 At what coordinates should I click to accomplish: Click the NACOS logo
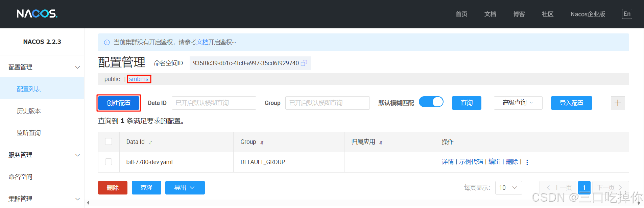click(37, 14)
